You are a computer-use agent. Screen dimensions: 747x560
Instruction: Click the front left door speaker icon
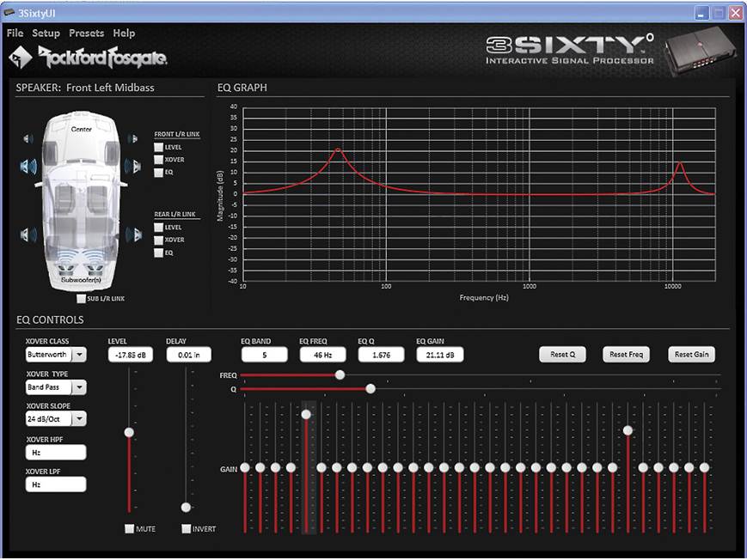(28, 165)
